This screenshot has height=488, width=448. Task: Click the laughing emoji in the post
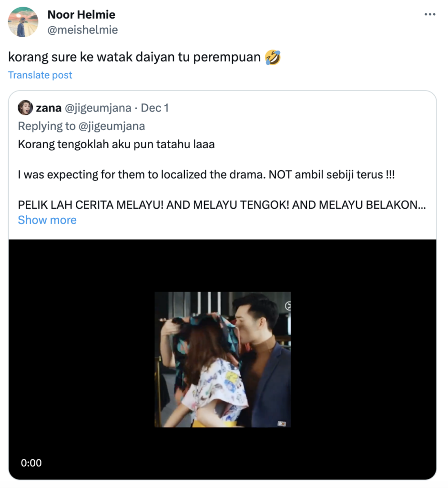click(x=273, y=58)
